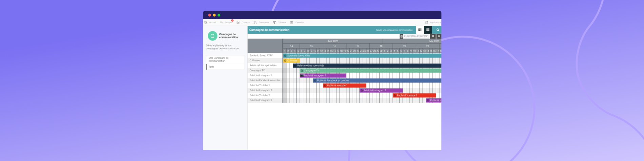Open the Accueil globe icon
The image size is (644, 161).
click(x=206, y=22)
